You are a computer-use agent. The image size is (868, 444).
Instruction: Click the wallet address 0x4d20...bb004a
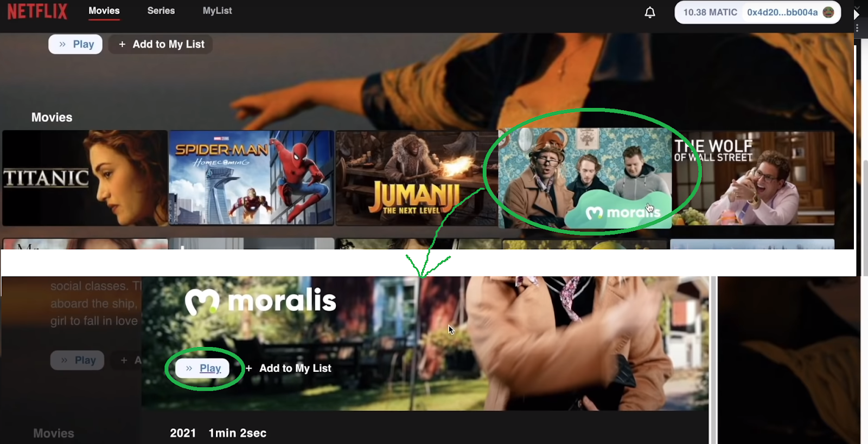(x=782, y=12)
